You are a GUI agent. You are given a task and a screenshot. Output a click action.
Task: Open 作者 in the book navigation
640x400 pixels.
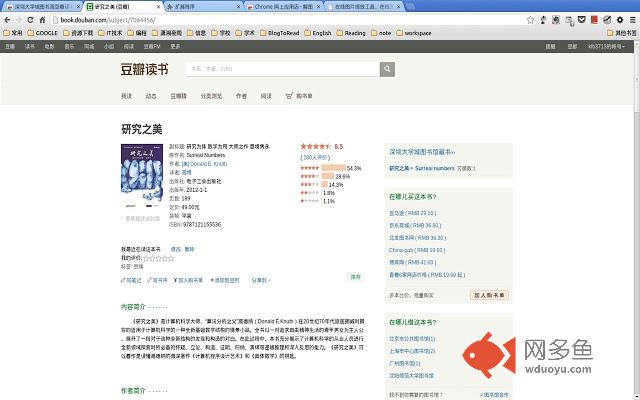click(x=241, y=96)
